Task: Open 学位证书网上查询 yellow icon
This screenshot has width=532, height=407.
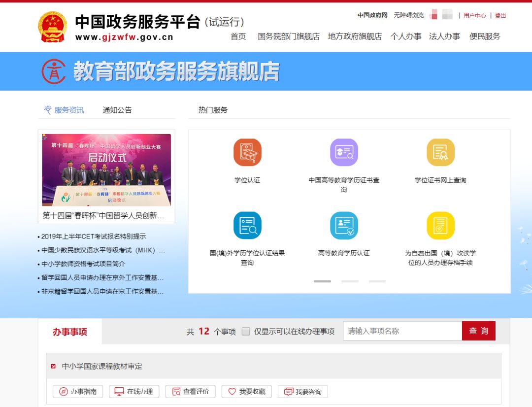Action: click(440, 152)
